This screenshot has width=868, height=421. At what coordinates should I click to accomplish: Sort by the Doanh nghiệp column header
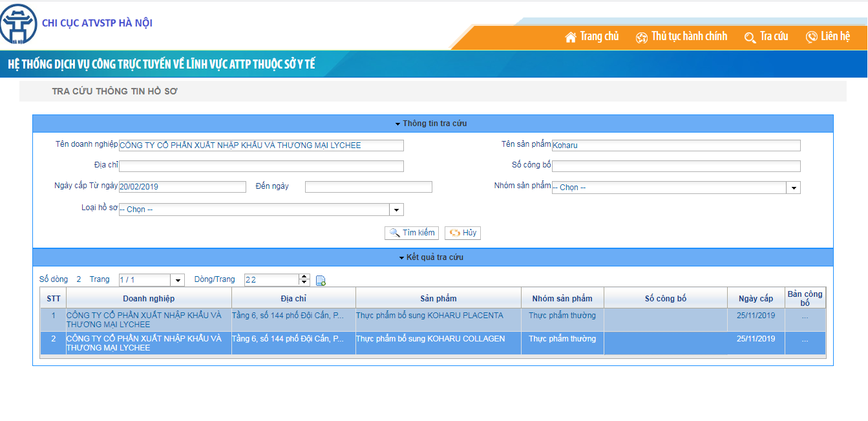pyautogui.click(x=149, y=298)
